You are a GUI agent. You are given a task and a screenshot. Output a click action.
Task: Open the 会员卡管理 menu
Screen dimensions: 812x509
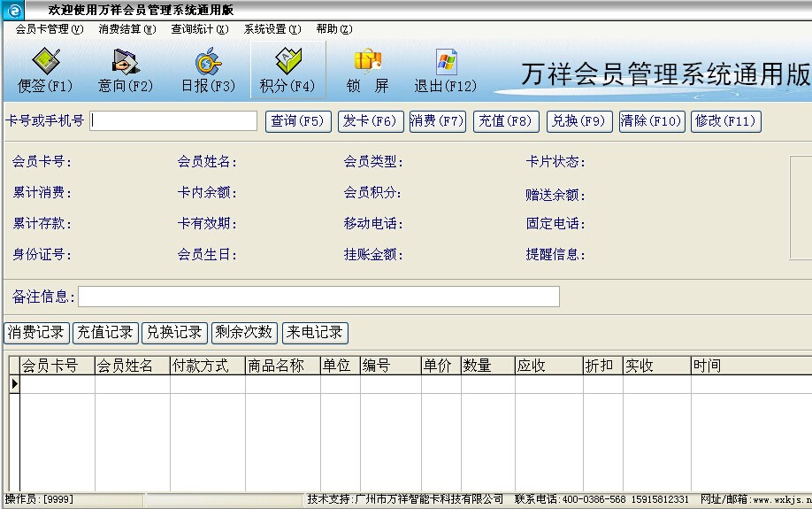(x=49, y=29)
